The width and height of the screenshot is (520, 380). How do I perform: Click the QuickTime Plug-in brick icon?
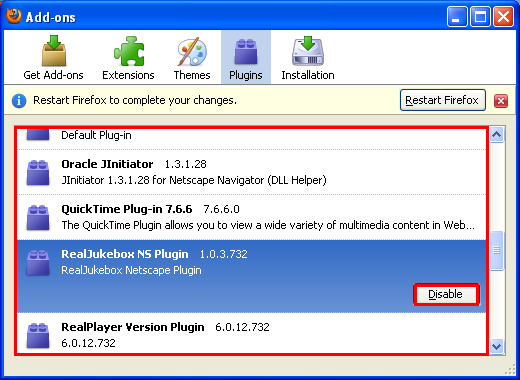(38, 217)
